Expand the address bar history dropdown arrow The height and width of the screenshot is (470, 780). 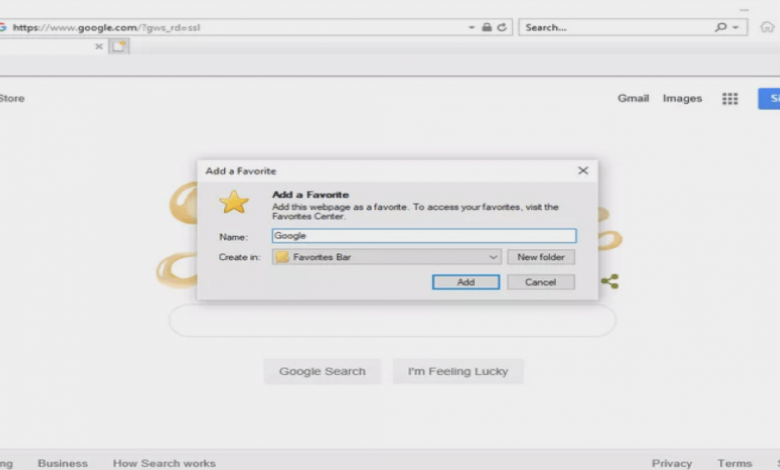[472, 27]
